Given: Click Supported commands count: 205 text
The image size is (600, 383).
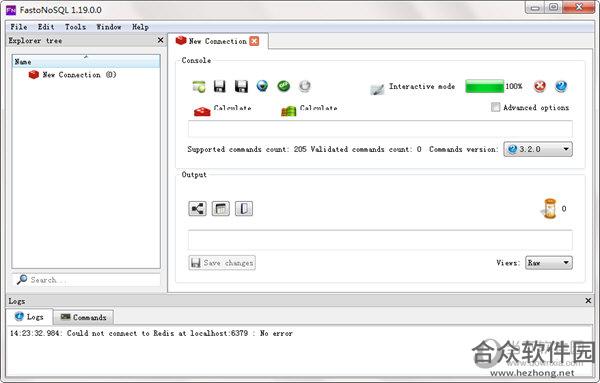Looking at the screenshot, I should click(247, 149).
